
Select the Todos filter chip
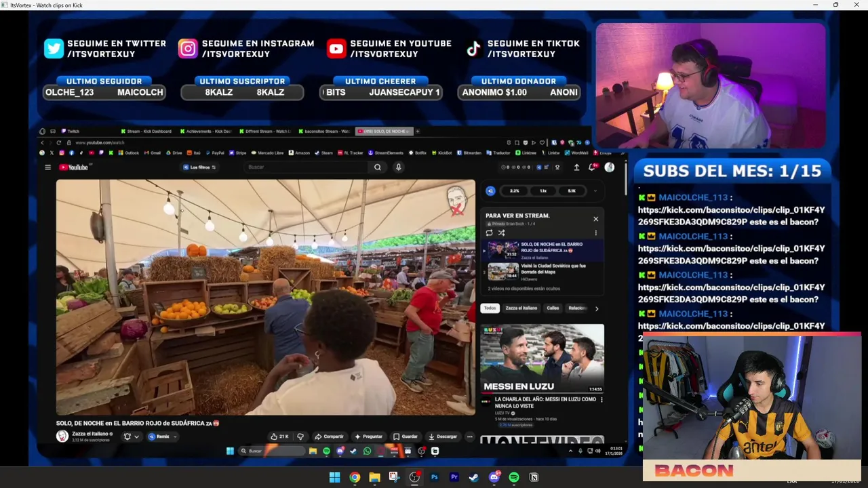pyautogui.click(x=490, y=308)
